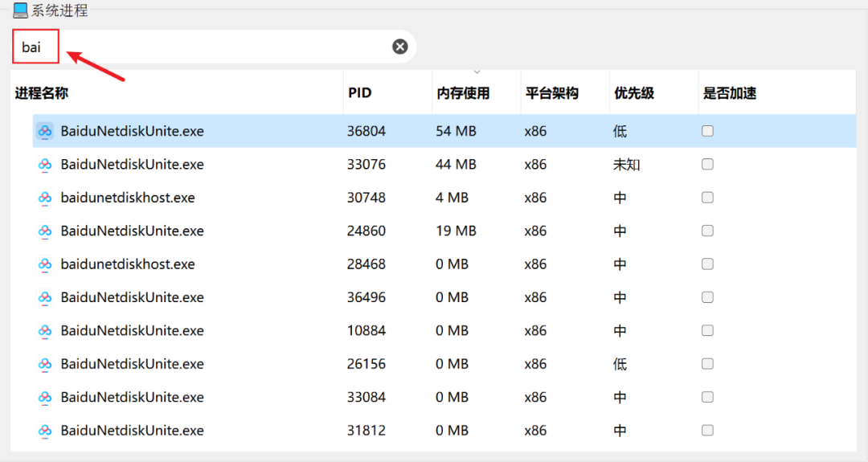Click the 中 priority cell for PID 24860

pos(620,231)
